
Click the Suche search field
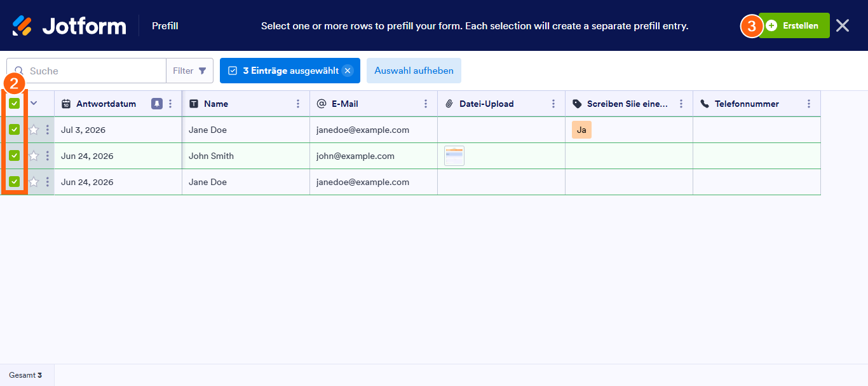click(x=86, y=71)
